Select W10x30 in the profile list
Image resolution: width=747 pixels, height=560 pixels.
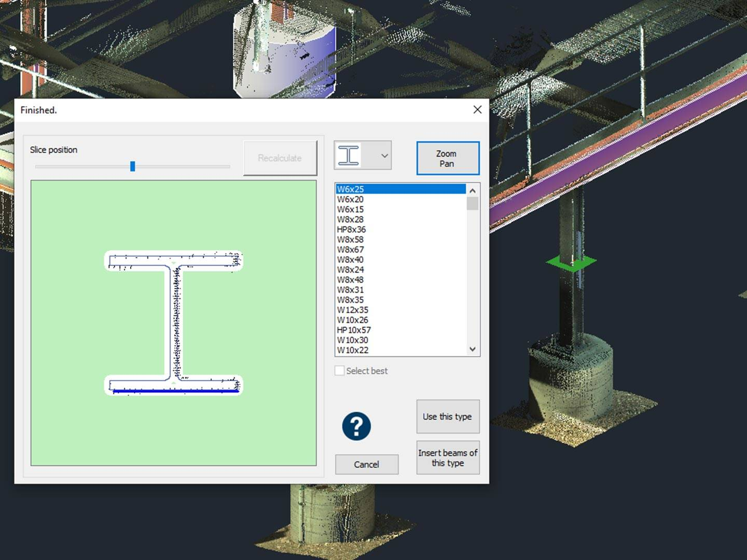coord(401,340)
